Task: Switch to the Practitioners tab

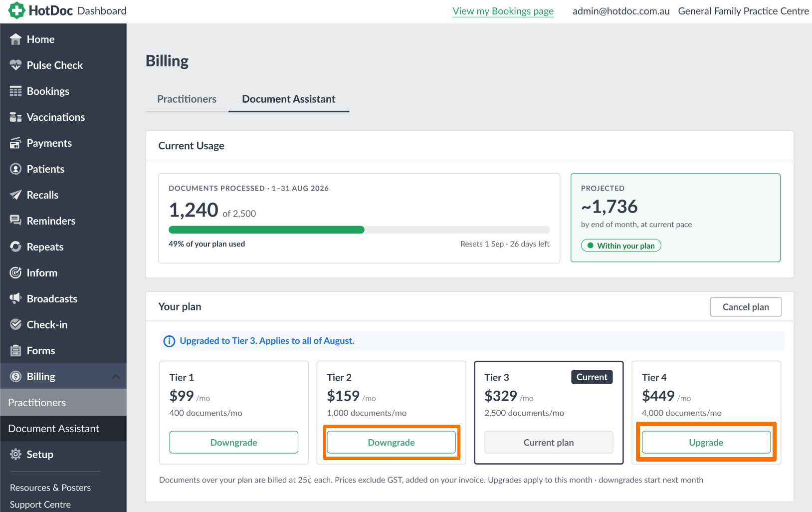Action: coord(187,99)
